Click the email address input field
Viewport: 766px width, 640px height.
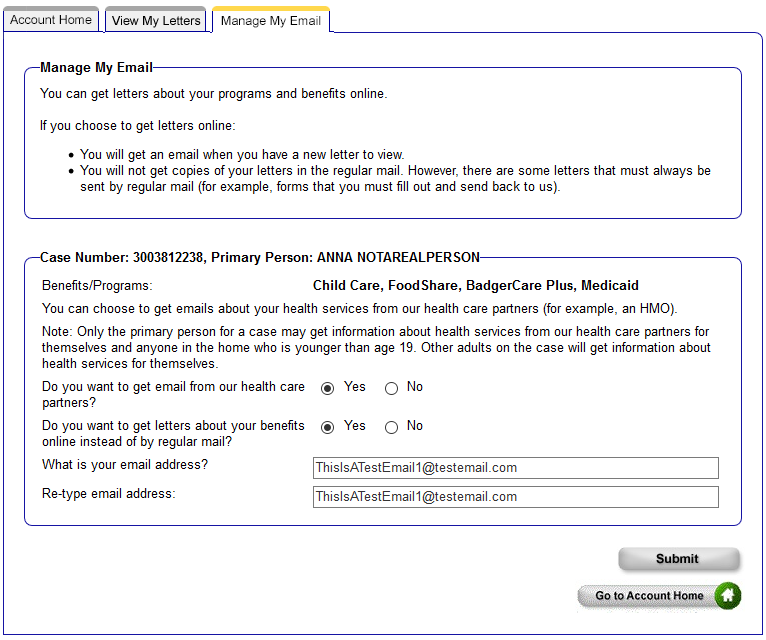pos(515,468)
